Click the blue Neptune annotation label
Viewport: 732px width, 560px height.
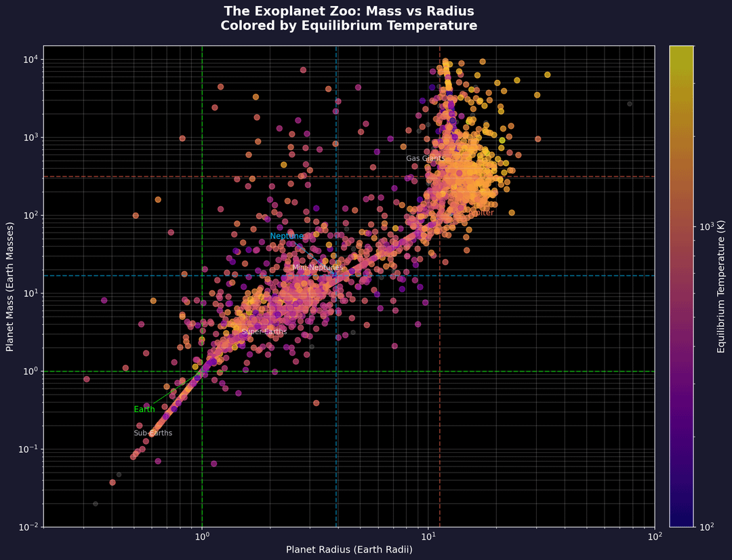tap(287, 236)
